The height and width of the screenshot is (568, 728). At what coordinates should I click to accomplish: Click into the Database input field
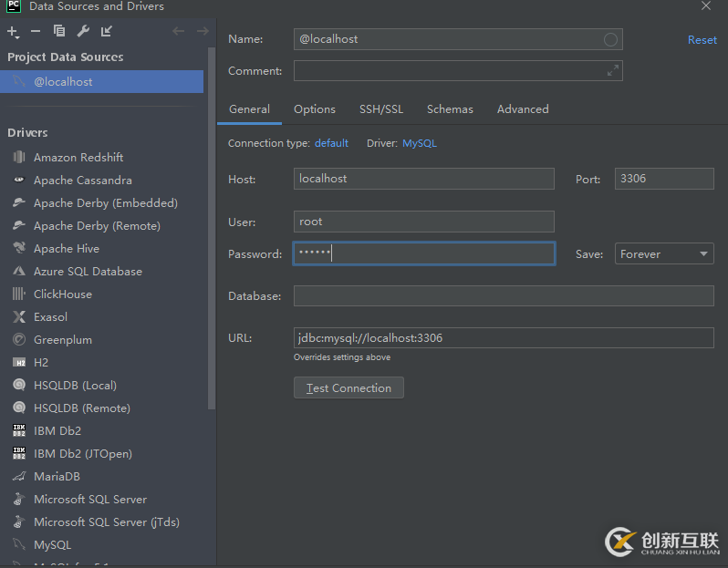click(x=504, y=296)
